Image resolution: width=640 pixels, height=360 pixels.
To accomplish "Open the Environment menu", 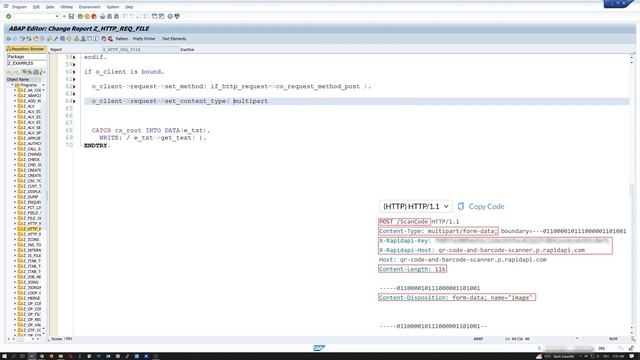I will [x=89, y=7].
